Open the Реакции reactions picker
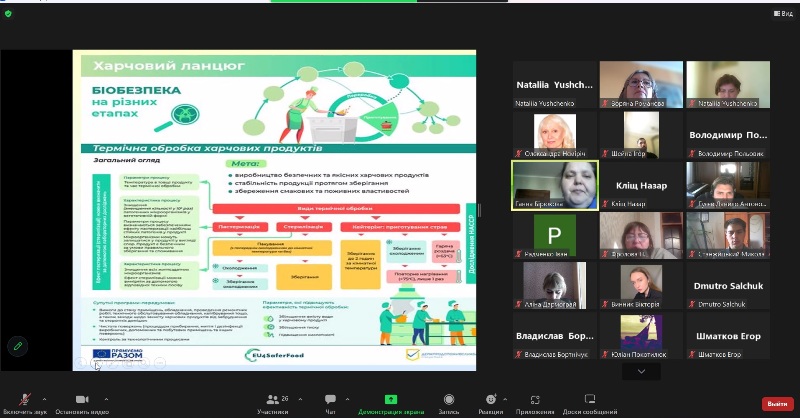The width and height of the screenshot is (800, 418). point(491,403)
